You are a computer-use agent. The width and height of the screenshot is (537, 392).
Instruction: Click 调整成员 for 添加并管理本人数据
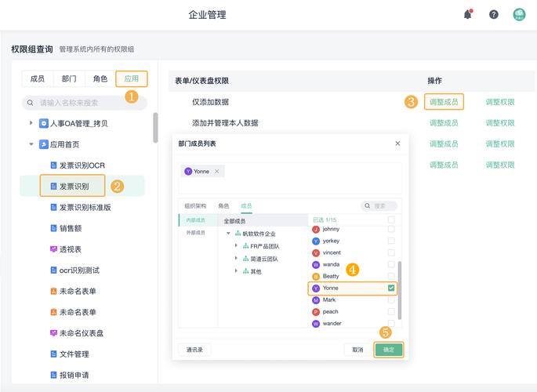444,122
